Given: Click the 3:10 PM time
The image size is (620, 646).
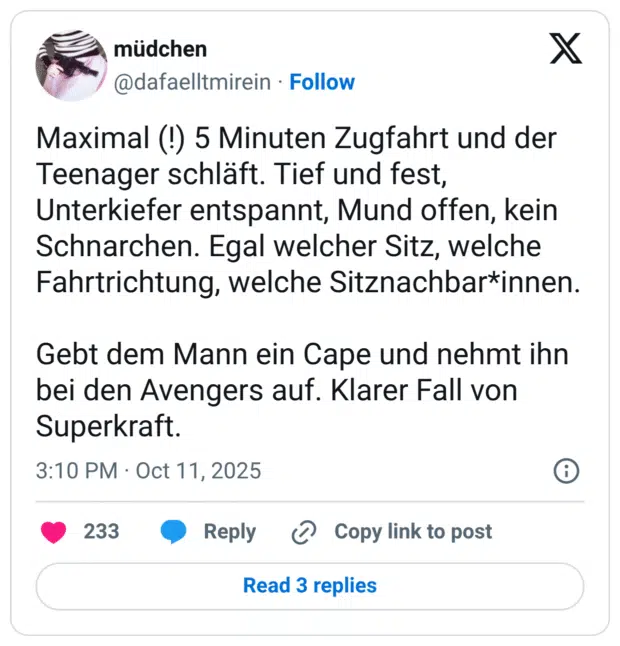Looking at the screenshot, I should (x=76, y=470).
